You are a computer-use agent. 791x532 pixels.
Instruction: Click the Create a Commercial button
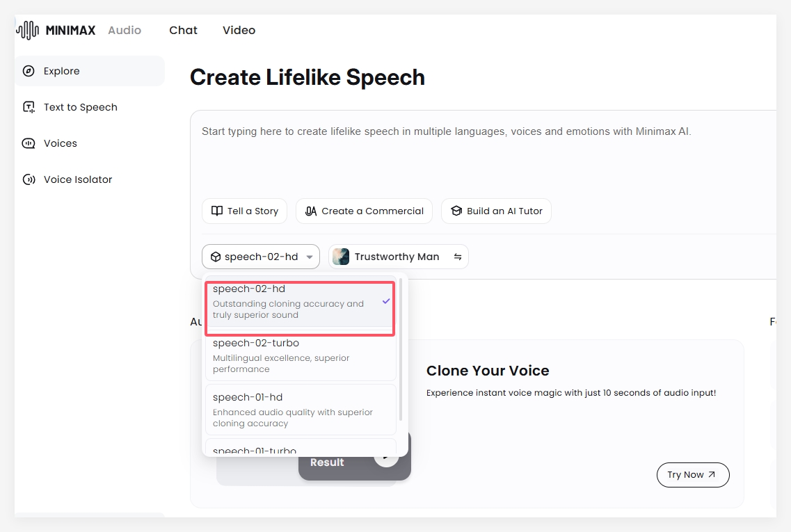pyautogui.click(x=364, y=211)
